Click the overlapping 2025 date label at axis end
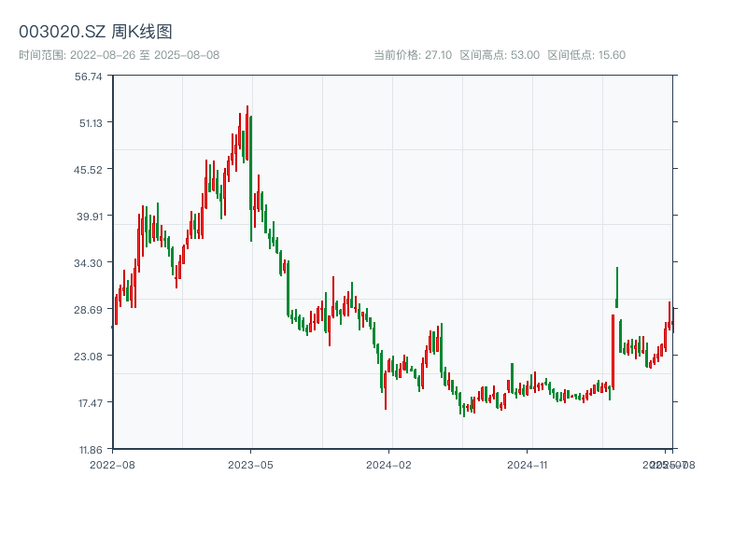The height and width of the screenshot is (560, 747). 669,464
